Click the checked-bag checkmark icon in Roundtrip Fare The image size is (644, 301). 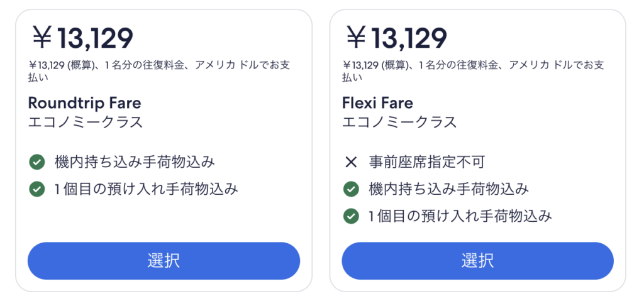(x=36, y=189)
